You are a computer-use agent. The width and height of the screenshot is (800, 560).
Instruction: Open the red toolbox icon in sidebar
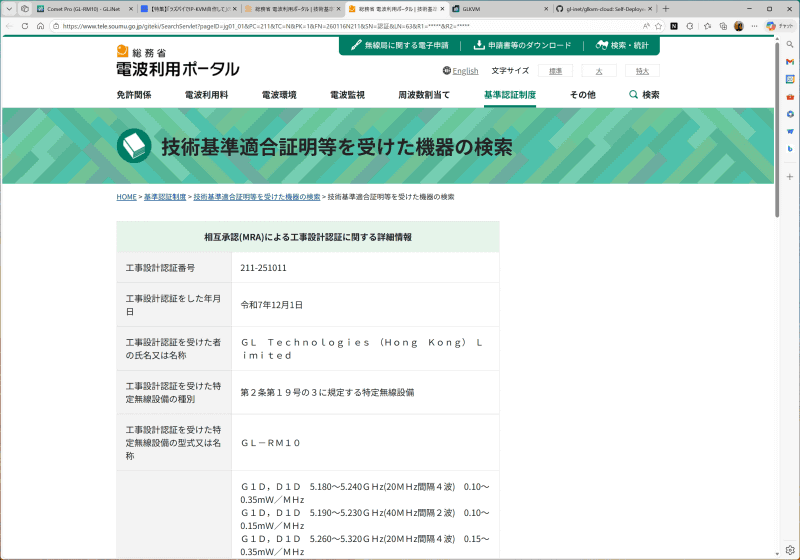pyautogui.click(x=790, y=97)
